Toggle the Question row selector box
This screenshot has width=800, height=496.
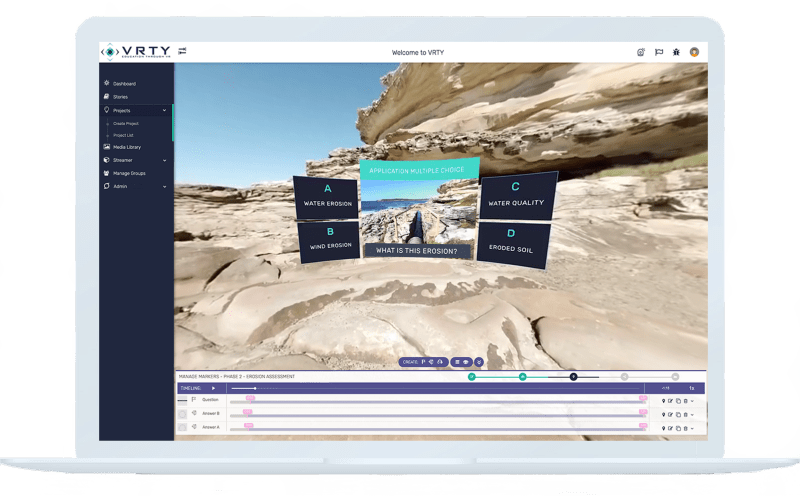point(182,400)
